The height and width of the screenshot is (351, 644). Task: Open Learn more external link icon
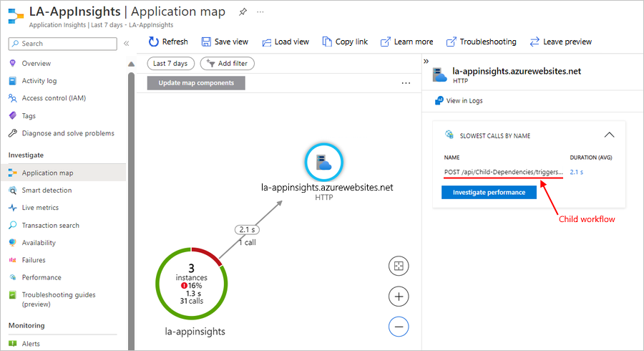385,42
